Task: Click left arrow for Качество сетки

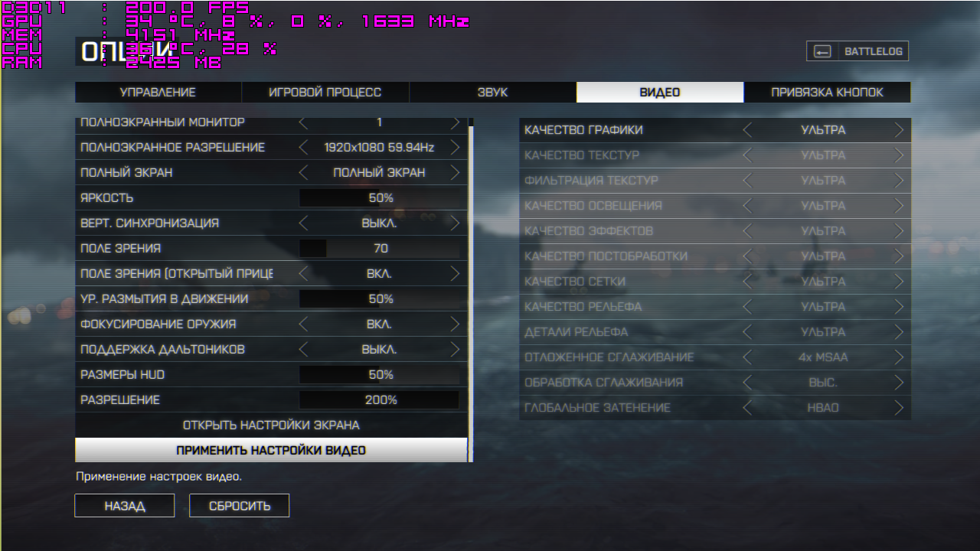Action: 747,282
